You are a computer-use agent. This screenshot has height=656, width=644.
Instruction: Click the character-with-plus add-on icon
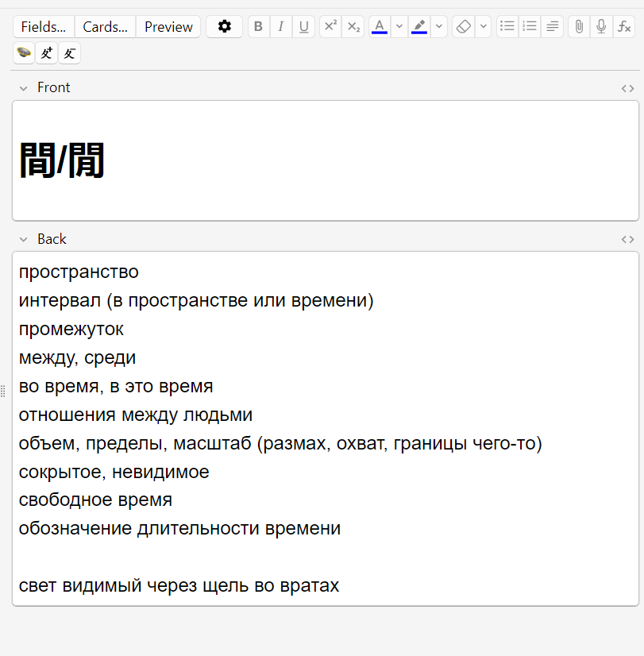pos(46,53)
